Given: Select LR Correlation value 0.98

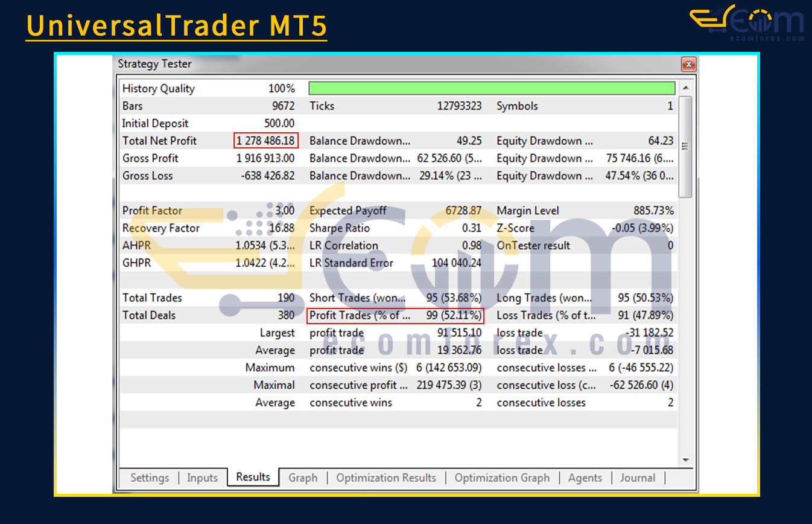Looking at the screenshot, I should [x=472, y=246].
